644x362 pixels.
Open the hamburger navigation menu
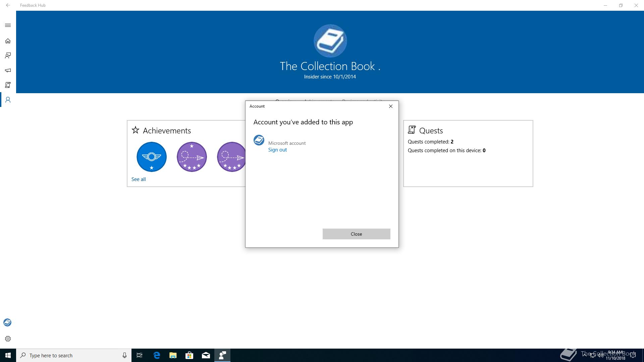pyautogui.click(x=8, y=25)
